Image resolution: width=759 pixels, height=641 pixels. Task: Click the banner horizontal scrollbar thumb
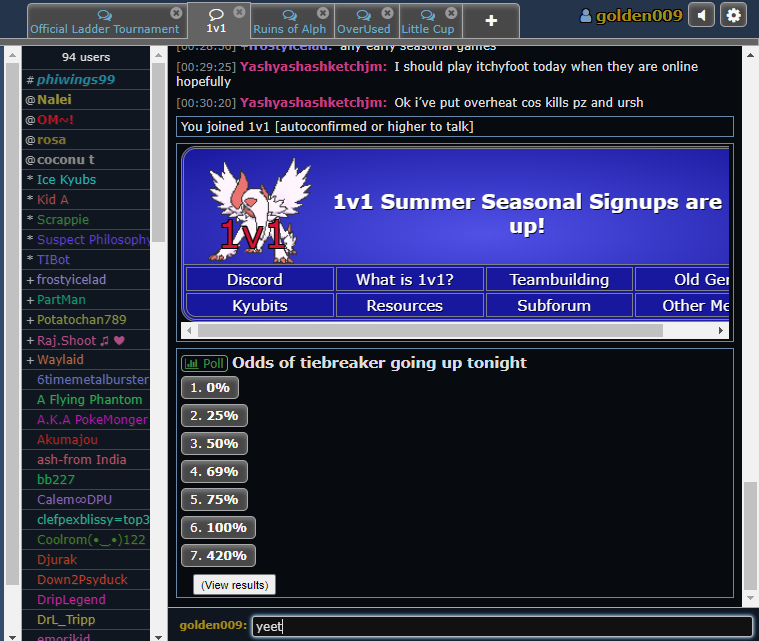[x=430, y=331]
